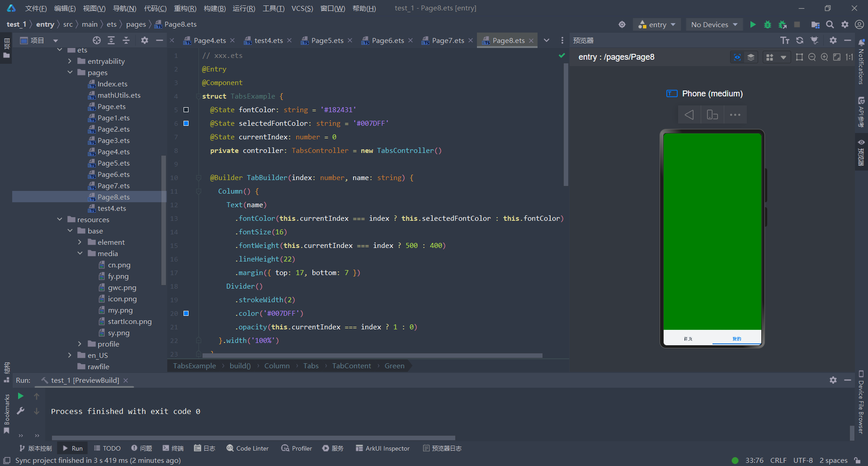
Task: Click the #007DFF color swatch on line 6
Action: pos(186,123)
